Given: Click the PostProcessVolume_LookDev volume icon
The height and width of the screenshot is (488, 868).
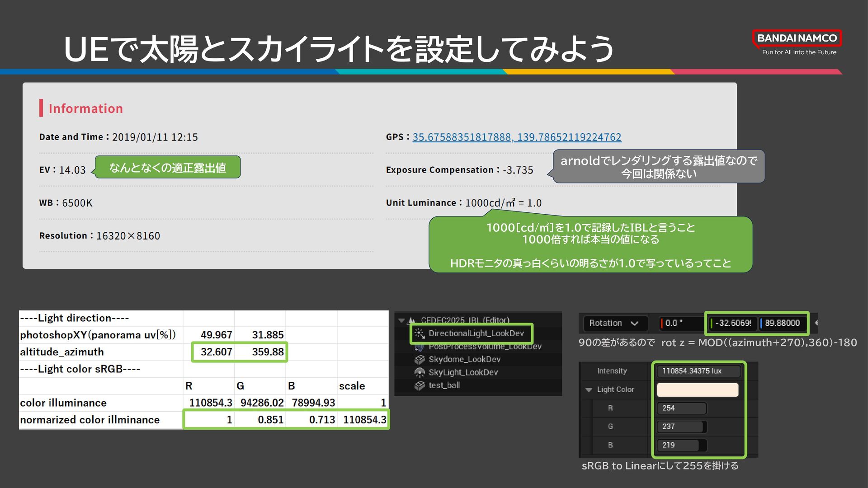Looking at the screenshot, I should pyautogui.click(x=420, y=347).
